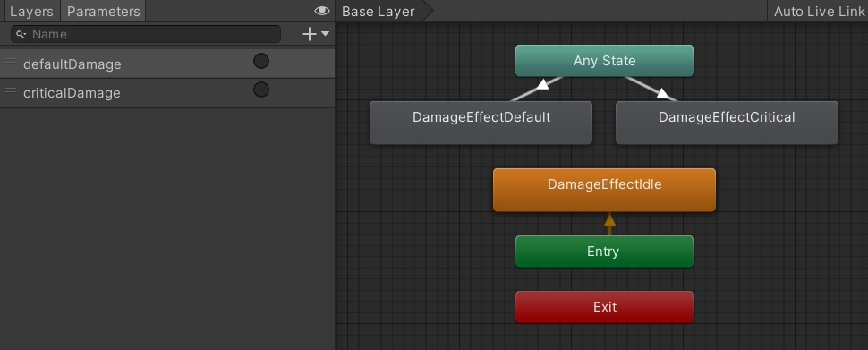Select transition arrow to DamageEffectCritical
This screenshot has height=350, width=868.
[662, 93]
